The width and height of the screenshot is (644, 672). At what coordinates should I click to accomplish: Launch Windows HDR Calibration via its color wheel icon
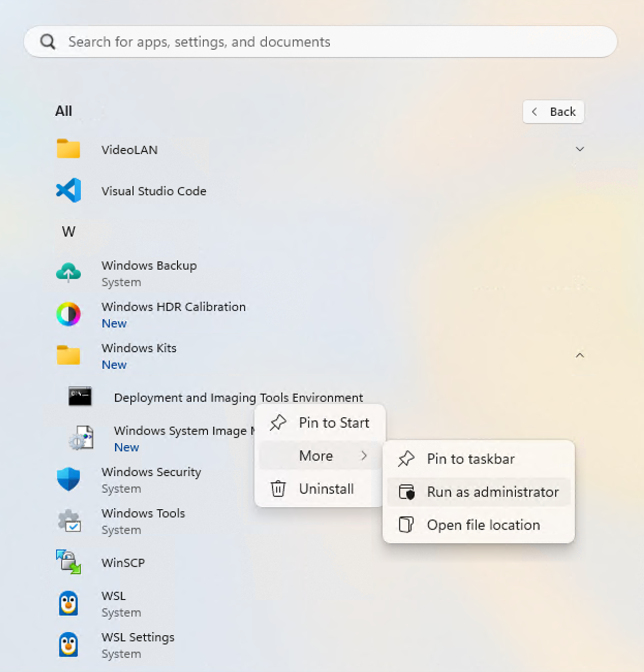68,314
